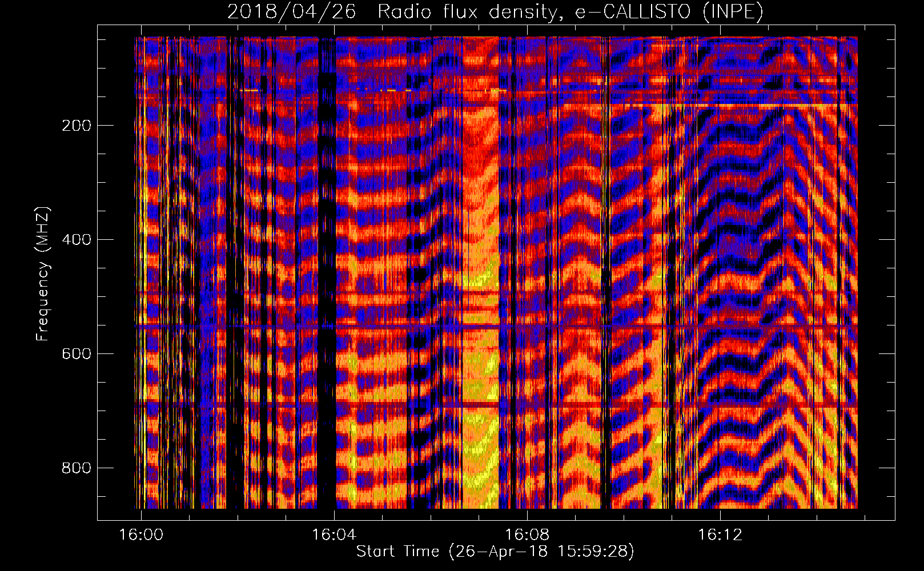Click the bright yellow burst column near 16:07
Image resolution: width=924 pixels, height=571 pixels.
pyautogui.click(x=480, y=273)
